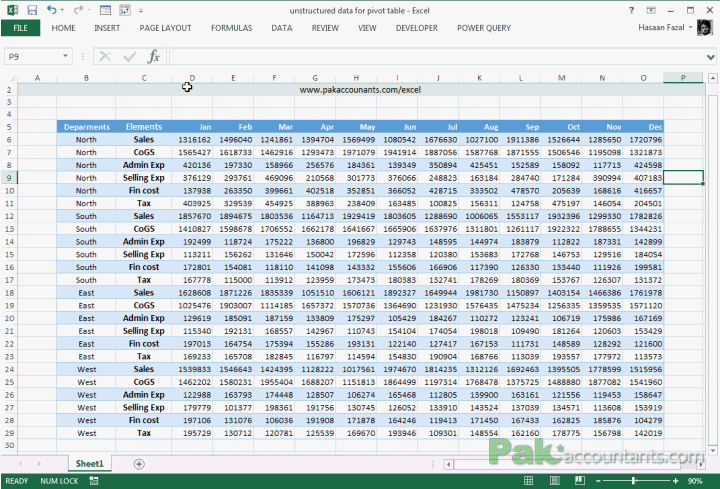Image resolution: width=720 pixels, height=489 pixels.
Task: Click the Select All corner triangle
Action: point(11,78)
